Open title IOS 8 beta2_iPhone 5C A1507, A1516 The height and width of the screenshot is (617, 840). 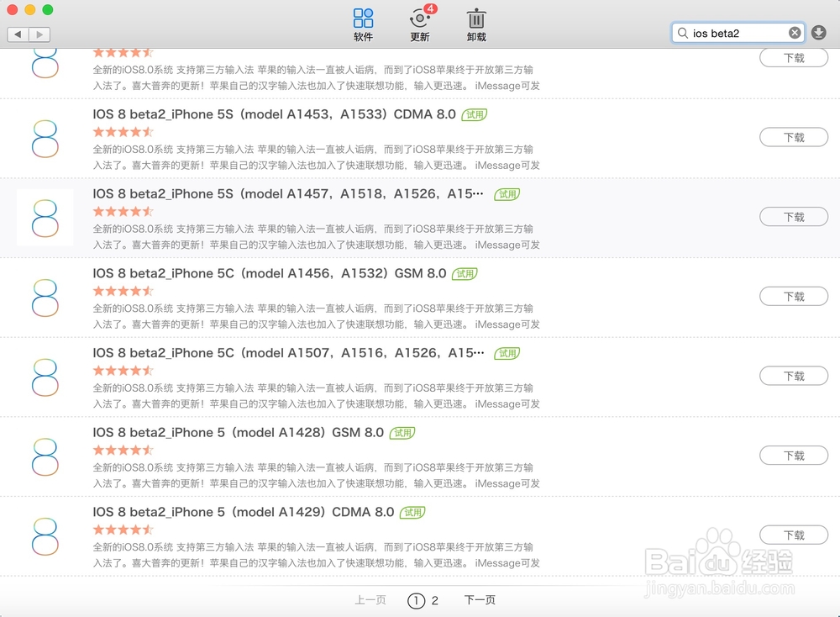click(x=288, y=353)
